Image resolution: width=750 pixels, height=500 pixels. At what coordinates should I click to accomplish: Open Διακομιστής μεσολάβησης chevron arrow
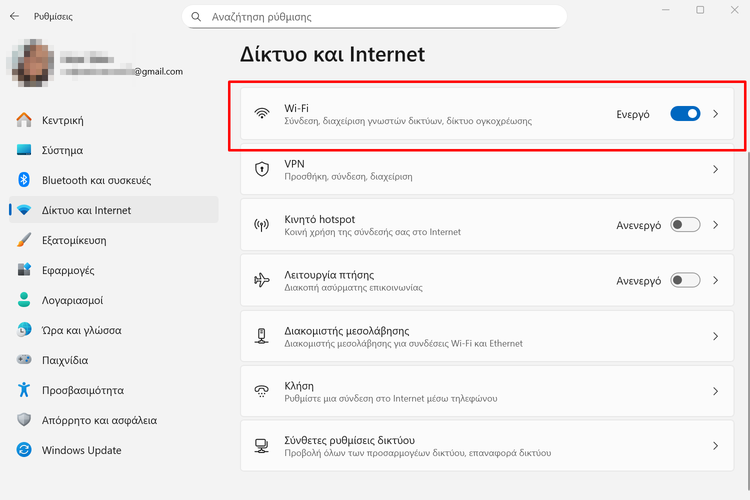715,336
